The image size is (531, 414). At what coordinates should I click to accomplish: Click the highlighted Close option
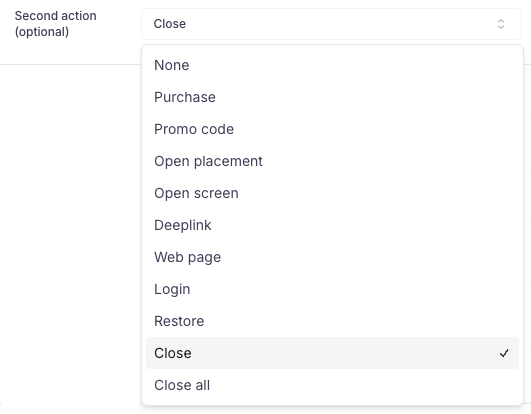pyautogui.click(x=332, y=353)
